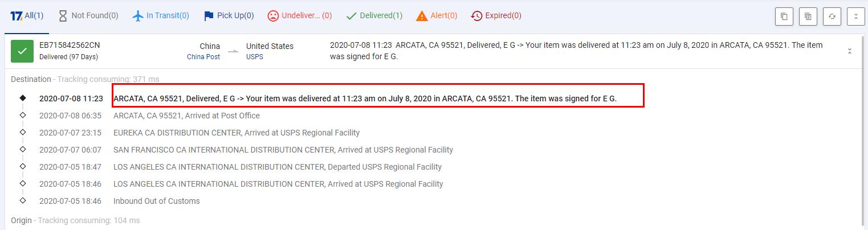The image size is (868, 230).
Task: Filter by In Transit airplane icon
Action: pyautogui.click(x=138, y=16)
